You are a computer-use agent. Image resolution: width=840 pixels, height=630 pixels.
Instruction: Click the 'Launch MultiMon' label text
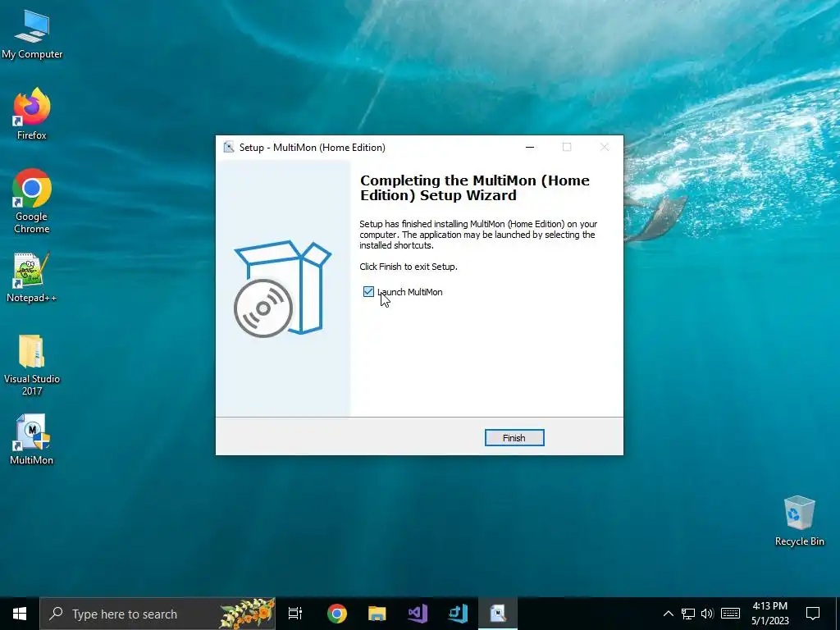410,292
